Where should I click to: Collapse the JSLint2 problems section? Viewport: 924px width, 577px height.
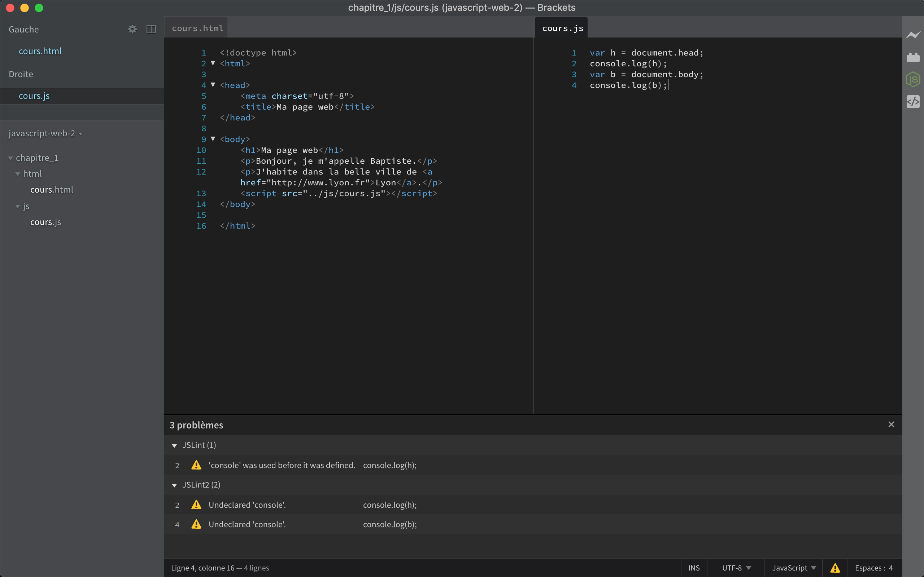pos(174,485)
